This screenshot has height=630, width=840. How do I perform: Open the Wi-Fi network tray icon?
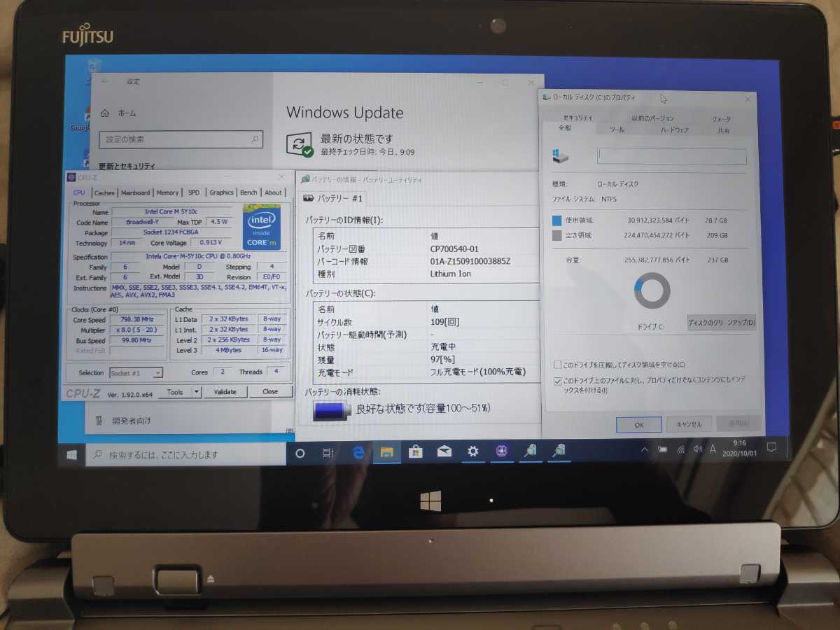click(680, 449)
